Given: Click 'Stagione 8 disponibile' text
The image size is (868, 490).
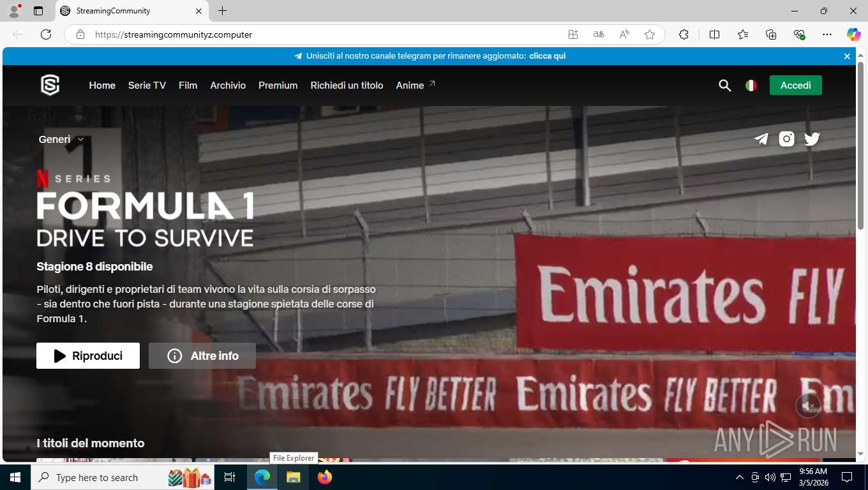Looking at the screenshot, I should tap(94, 266).
